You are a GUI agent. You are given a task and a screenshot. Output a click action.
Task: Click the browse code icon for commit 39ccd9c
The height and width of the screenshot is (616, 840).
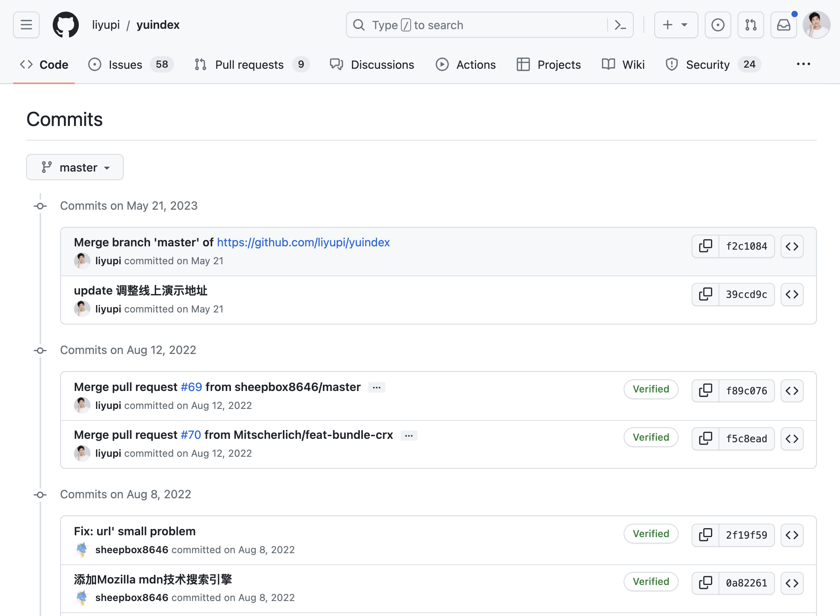click(x=794, y=294)
